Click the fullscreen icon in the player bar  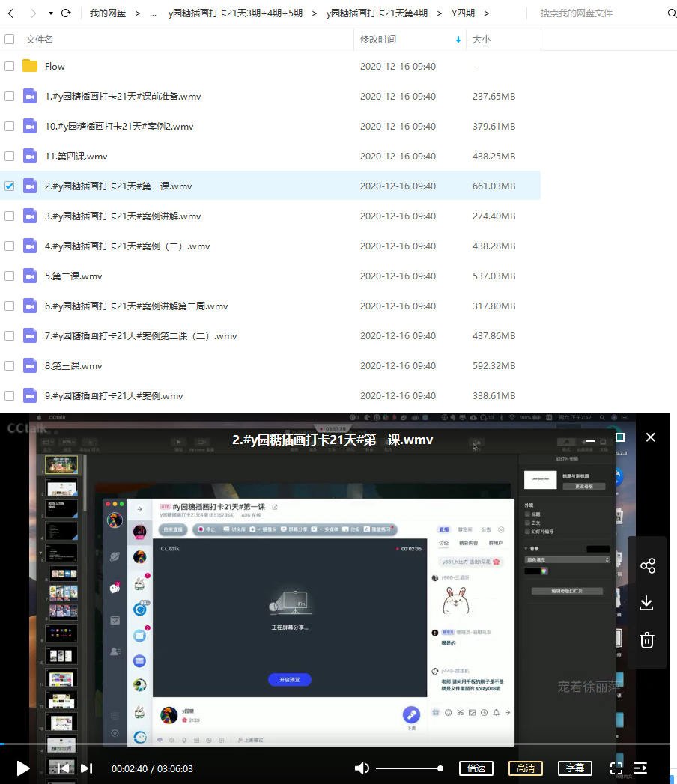tap(616, 768)
